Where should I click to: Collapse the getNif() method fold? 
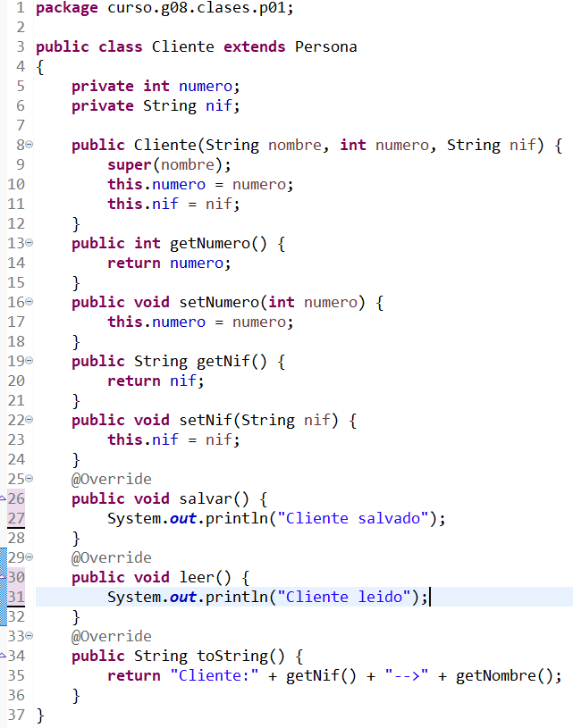click(x=29, y=360)
